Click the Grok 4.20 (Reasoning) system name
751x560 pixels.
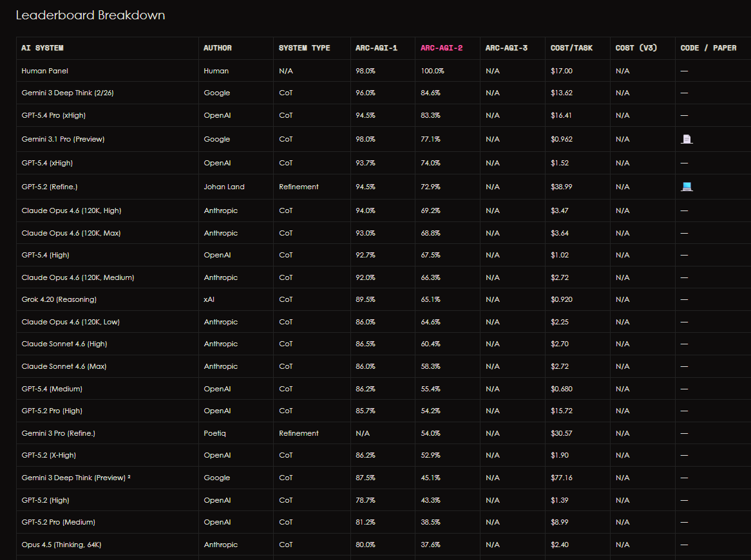click(59, 299)
